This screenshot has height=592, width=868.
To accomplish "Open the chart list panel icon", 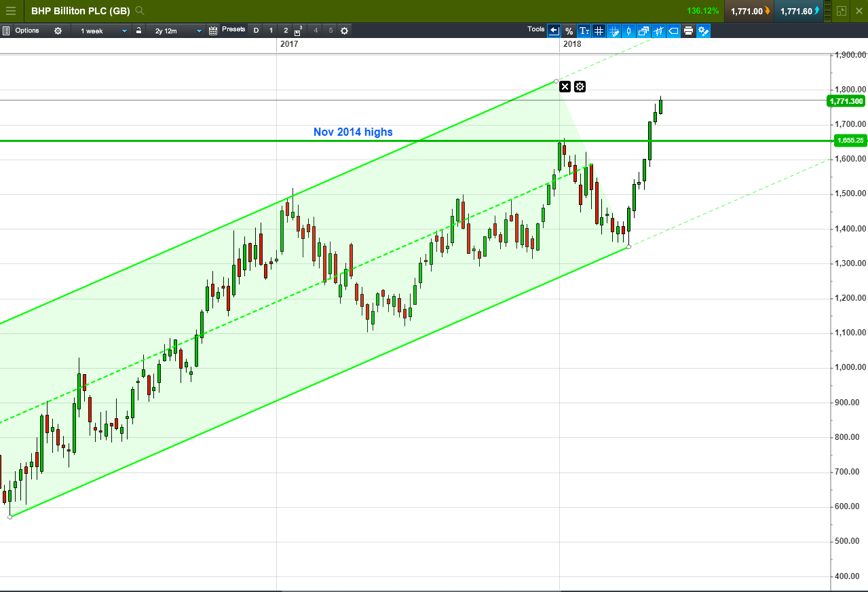I will (5, 31).
